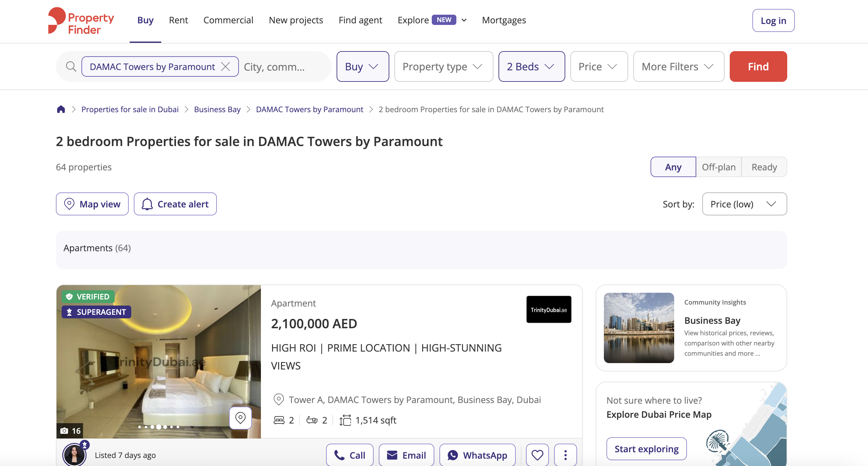Click the Log in button

point(773,20)
